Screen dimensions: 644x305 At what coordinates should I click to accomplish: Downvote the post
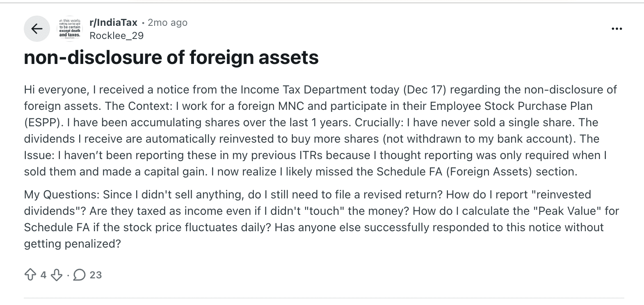tap(56, 275)
